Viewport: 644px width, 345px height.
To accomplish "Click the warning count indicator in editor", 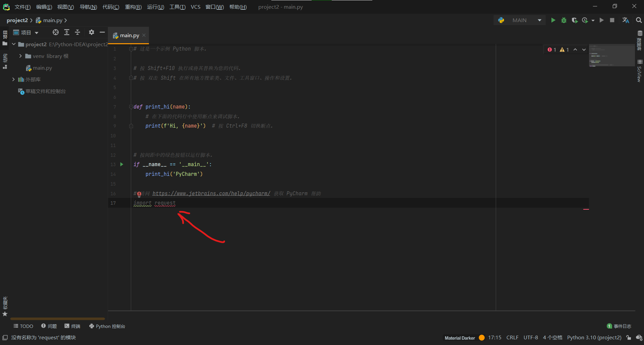I will coord(564,50).
